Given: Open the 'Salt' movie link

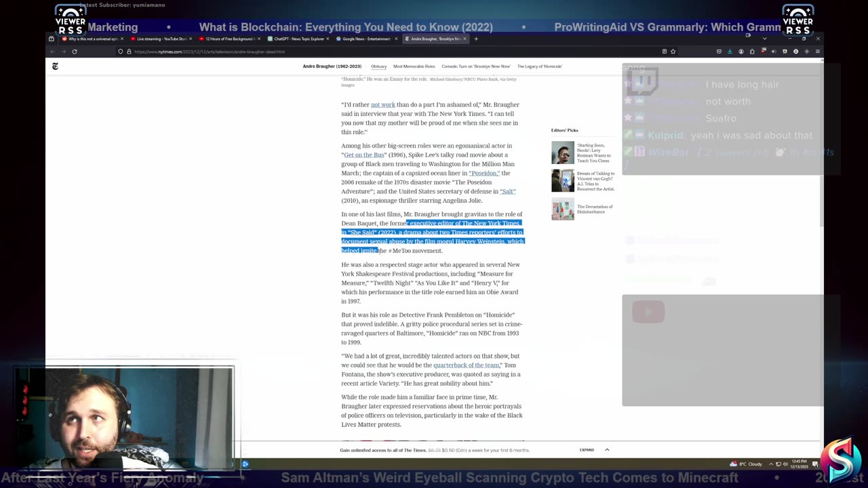Looking at the screenshot, I should [507, 191].
